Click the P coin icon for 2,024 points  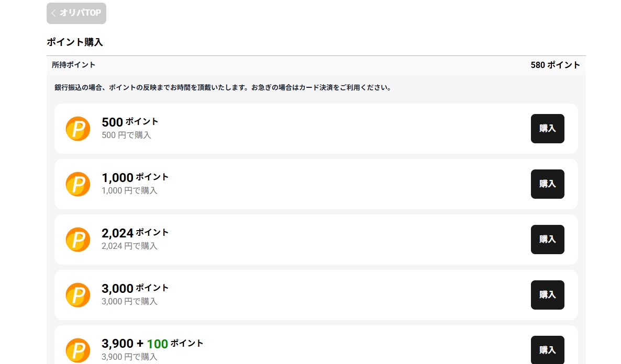[x=78, y=240]
